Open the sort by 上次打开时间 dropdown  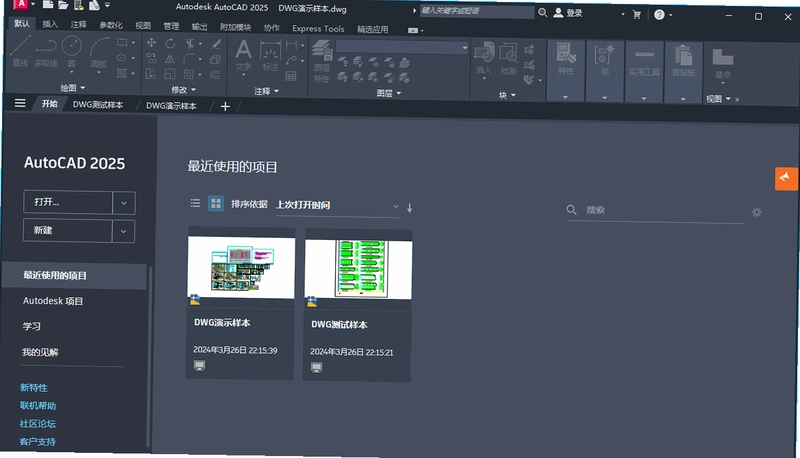pos(337,206)
